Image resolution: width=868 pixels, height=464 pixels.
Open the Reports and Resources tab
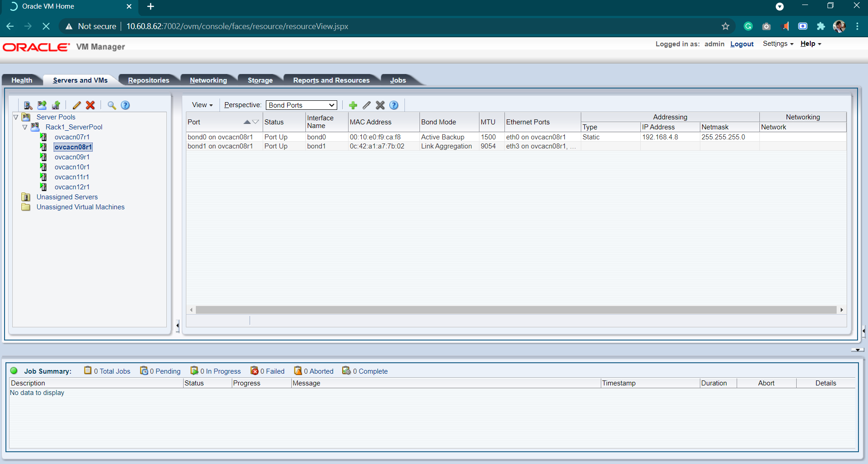tap(331, 80)
